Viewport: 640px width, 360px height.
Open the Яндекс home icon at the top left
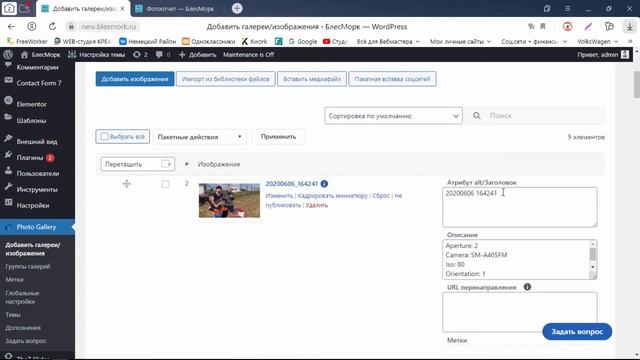coord(9,8)
